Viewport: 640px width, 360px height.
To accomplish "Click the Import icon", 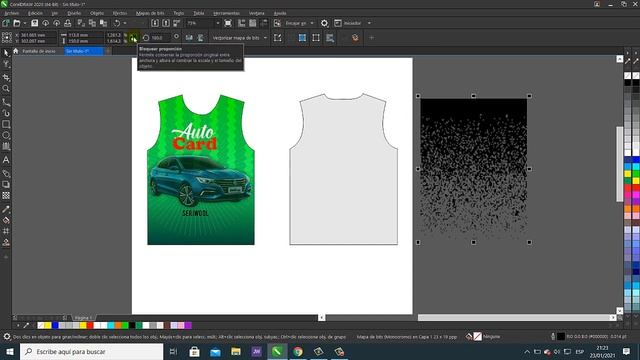I will pyautogui.click(x=155, y=23).
